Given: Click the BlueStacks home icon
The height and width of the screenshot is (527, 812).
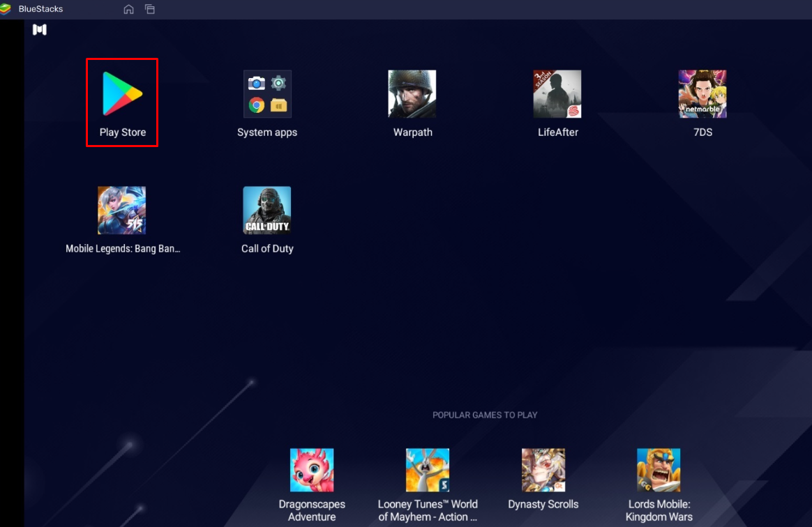Looking at the screenshot, I should click(128, 10).
